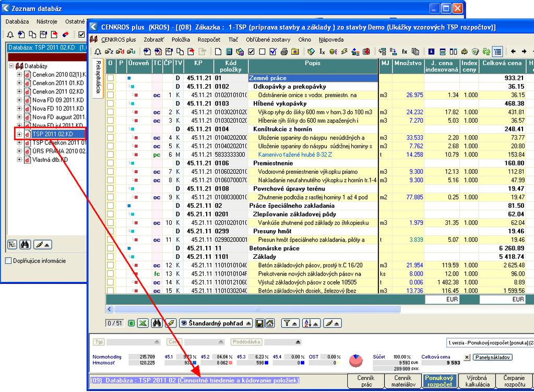534x392 pixels.
Task: Click the lightning icon below the table
Action: (171, 323)
